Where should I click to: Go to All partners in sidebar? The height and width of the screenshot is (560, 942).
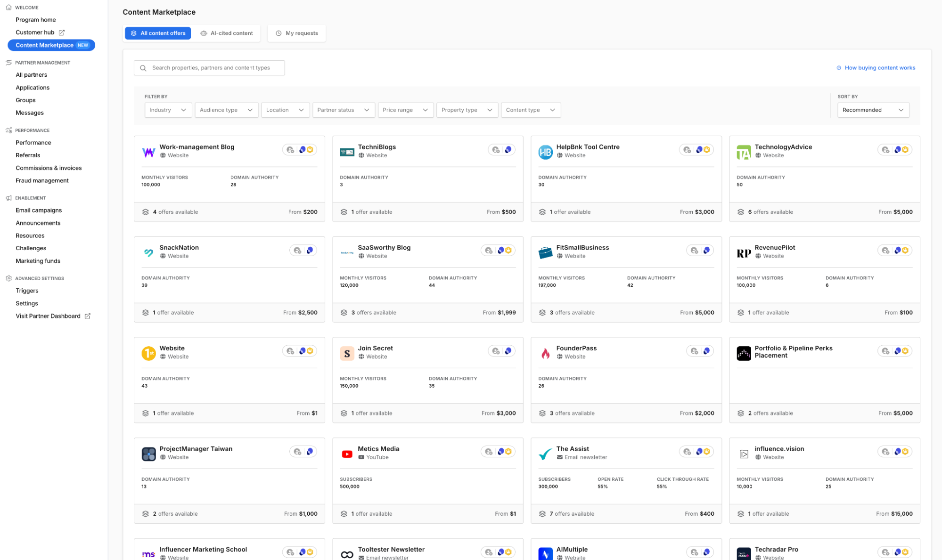pyautogui.click(x=31, y=75)
